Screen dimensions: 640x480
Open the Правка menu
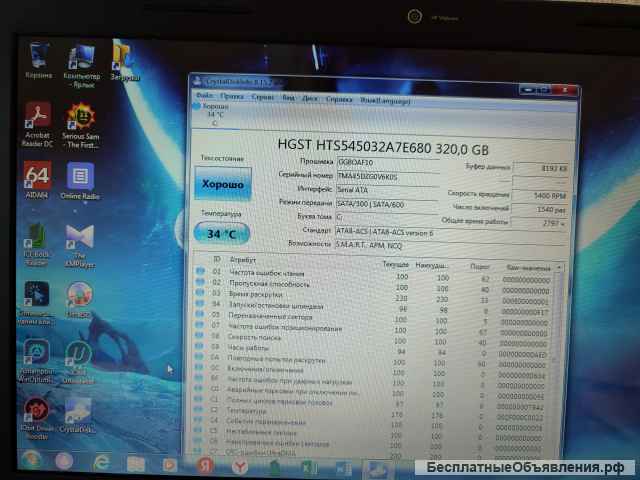(231, 96)
